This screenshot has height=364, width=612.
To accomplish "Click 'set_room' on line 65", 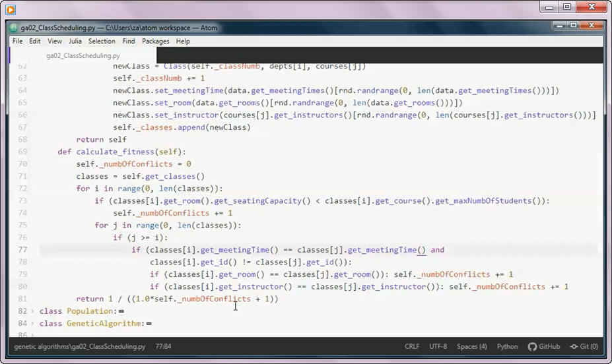I will (173, 103).
